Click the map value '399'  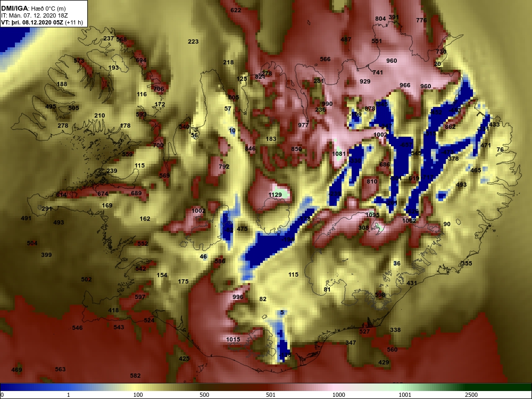[x=46, y=255]
